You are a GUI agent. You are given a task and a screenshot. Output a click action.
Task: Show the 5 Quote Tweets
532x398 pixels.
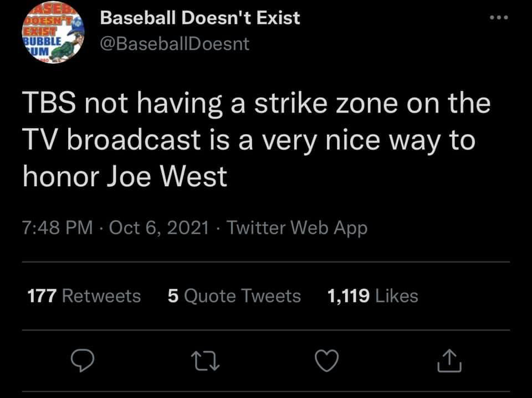coord(234,296)
